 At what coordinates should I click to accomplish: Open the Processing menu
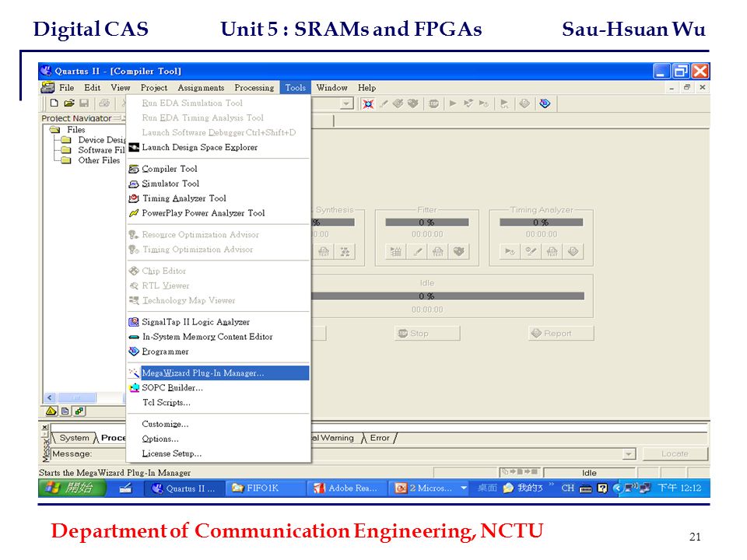click(x=254, y=88)
